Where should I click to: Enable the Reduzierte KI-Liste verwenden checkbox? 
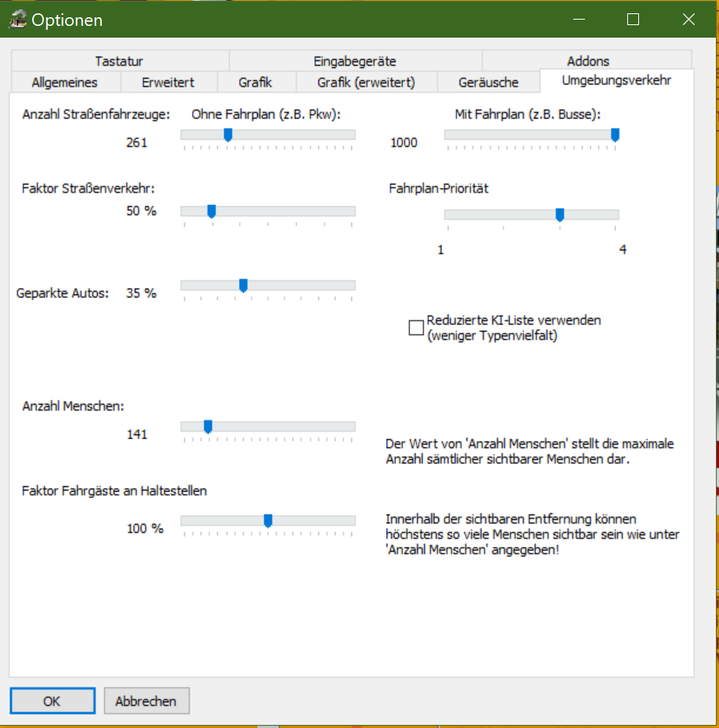click(416, 328)
